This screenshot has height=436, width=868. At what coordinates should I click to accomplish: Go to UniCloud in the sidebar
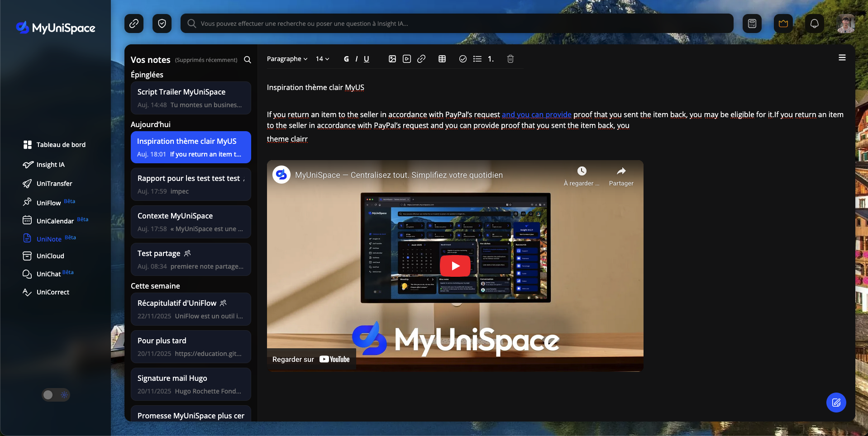tap(50, 256)
